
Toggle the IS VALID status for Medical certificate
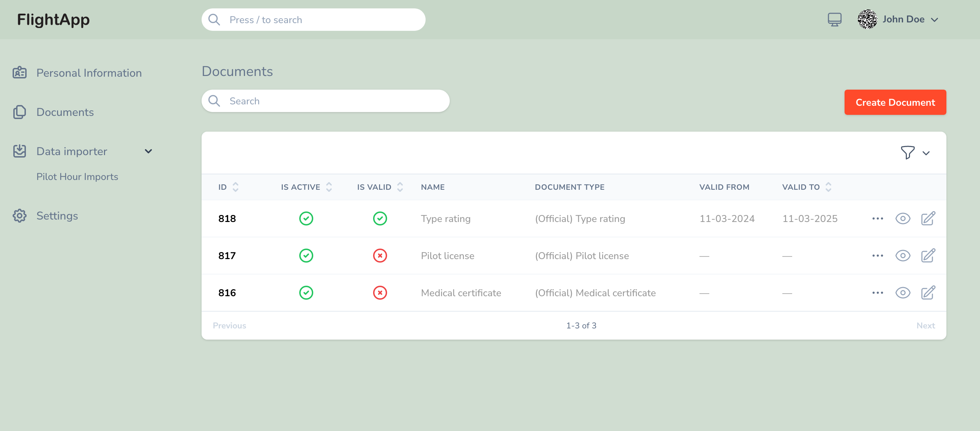point(380,293)
